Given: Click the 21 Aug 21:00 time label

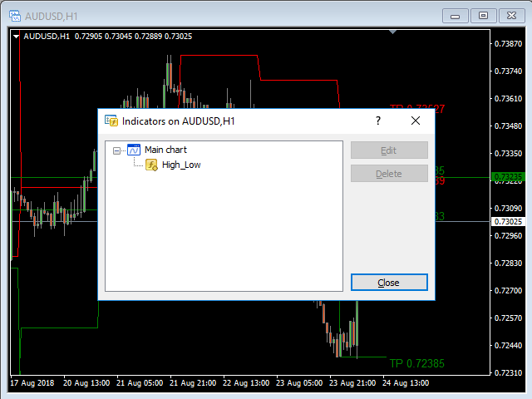Looking at the screenshot, I should tap(193, 383).
